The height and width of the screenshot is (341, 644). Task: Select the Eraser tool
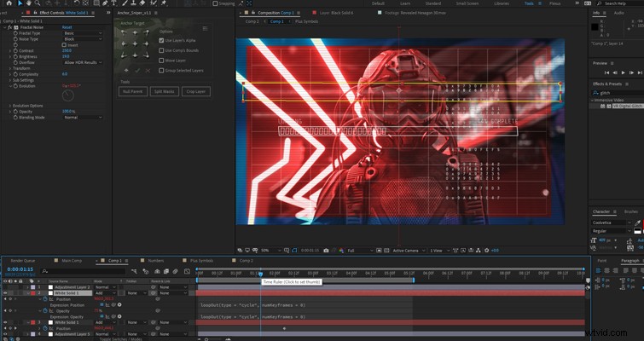click(142, 3)
